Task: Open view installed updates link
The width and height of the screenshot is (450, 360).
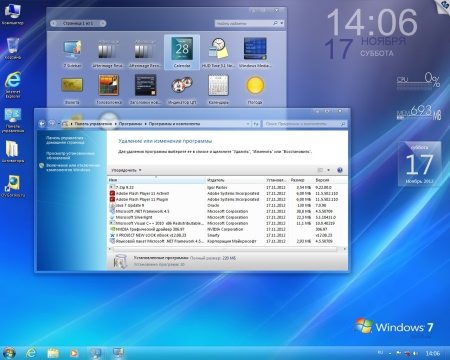Action: coord(70,155)
